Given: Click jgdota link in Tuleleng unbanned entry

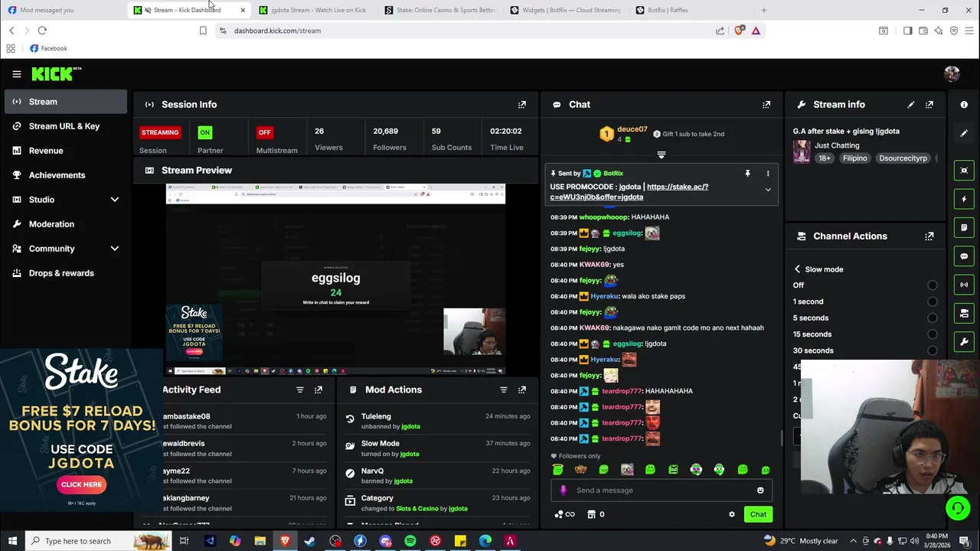Looking at the screenshot, I should 410,426.
